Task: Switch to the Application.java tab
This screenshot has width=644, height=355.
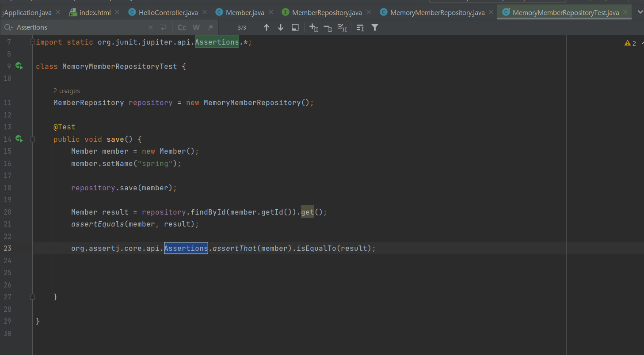Action: (27, 12)
